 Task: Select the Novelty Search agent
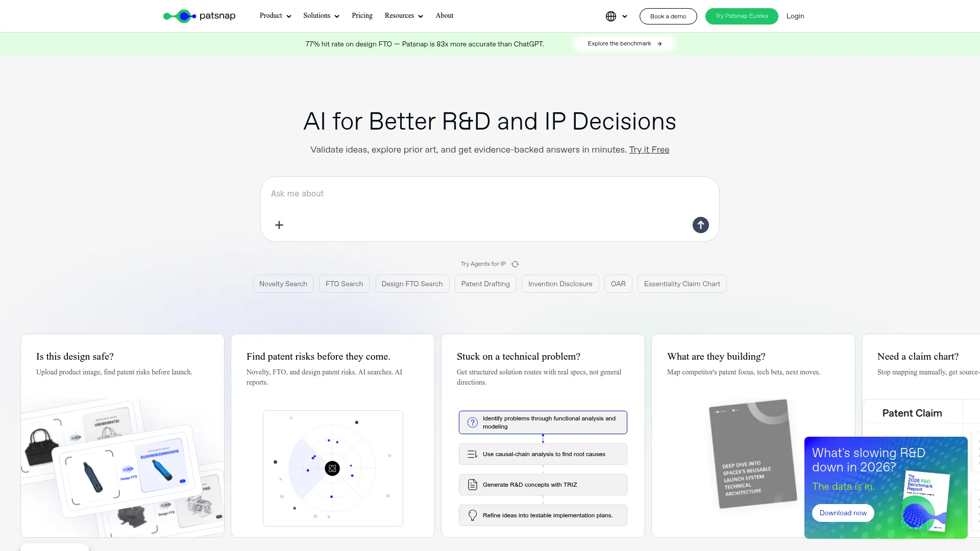click(x=283, y=284)
